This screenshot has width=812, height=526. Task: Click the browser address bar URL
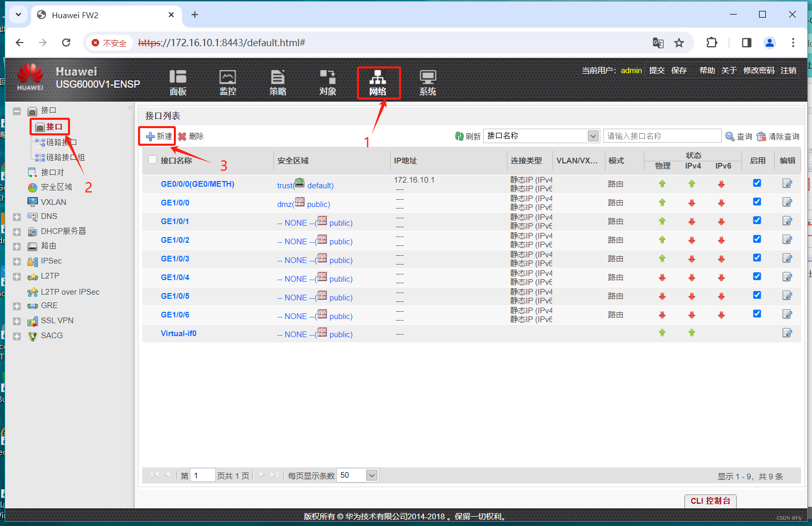(x=222, y=43)
